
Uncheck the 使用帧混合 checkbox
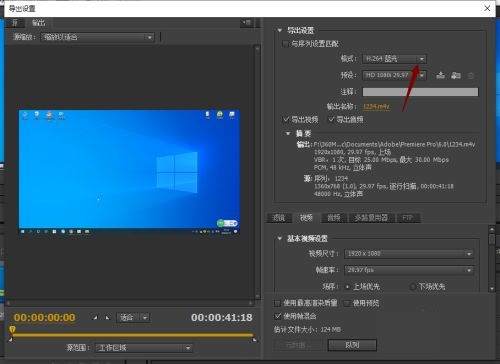pos(277,316)
